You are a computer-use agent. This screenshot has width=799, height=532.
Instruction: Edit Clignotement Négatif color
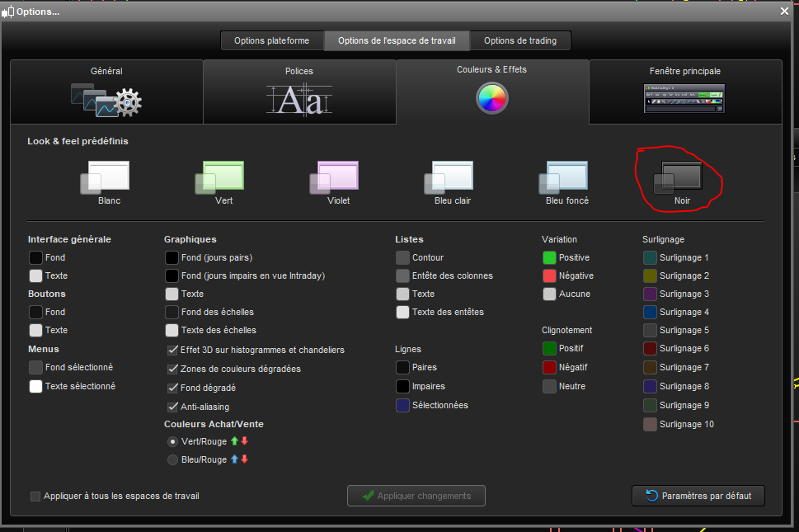click(x=549, y=367)
